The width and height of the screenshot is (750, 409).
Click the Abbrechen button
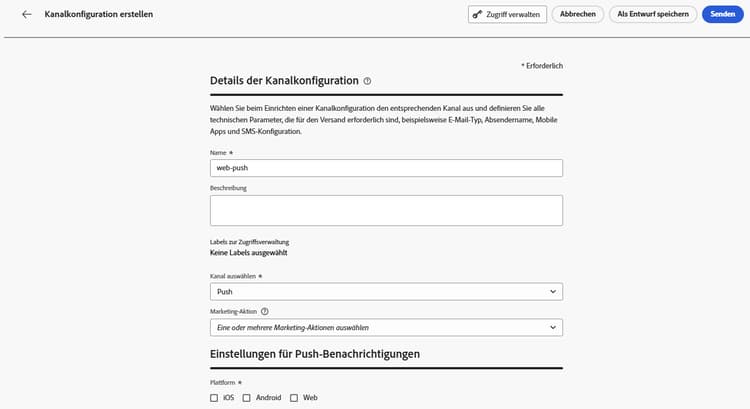click(x=578, y=14)
